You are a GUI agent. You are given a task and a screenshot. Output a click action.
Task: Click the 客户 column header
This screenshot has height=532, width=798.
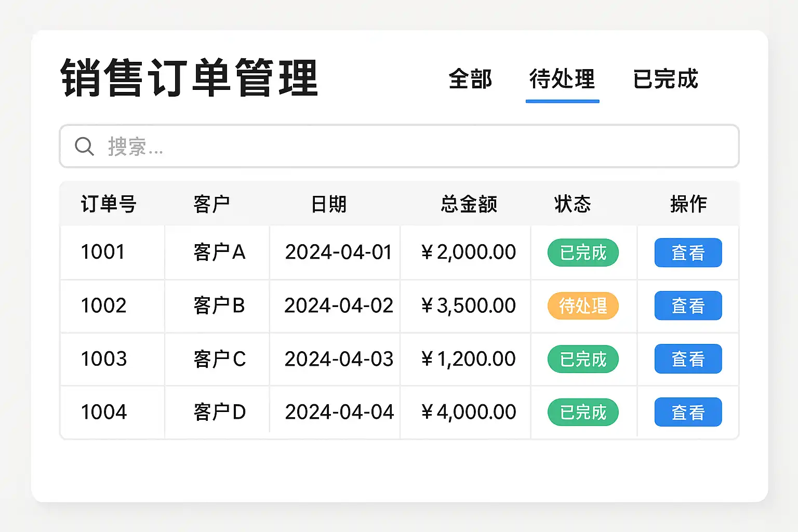[x=211, y=204]
